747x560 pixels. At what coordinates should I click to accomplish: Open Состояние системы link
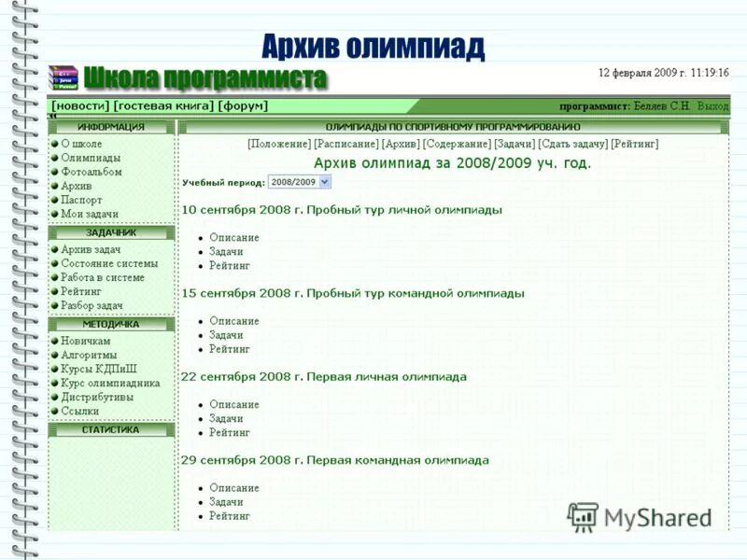(109, 263)
